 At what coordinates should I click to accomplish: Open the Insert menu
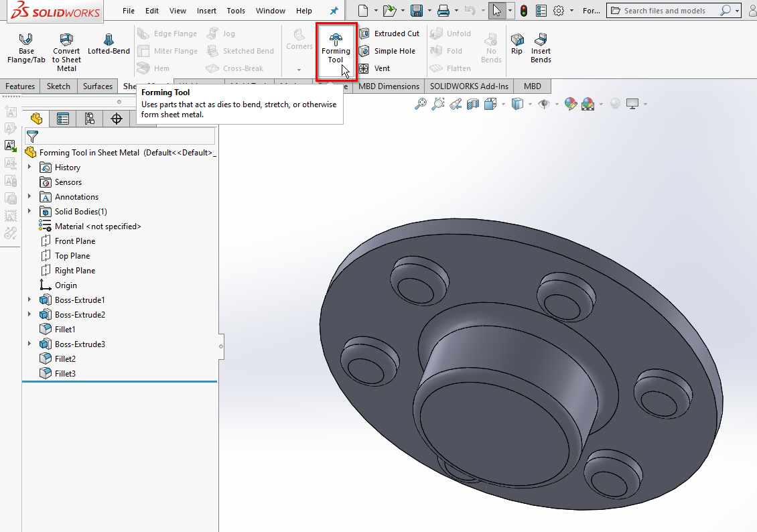click(x=206, y=11)
